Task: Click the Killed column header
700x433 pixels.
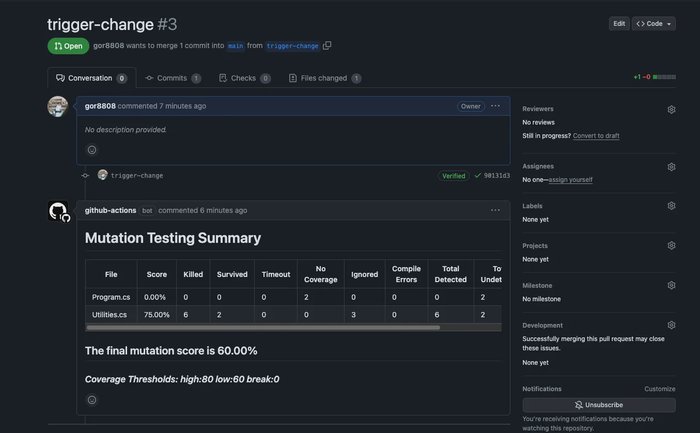Action: click(193, 274)
